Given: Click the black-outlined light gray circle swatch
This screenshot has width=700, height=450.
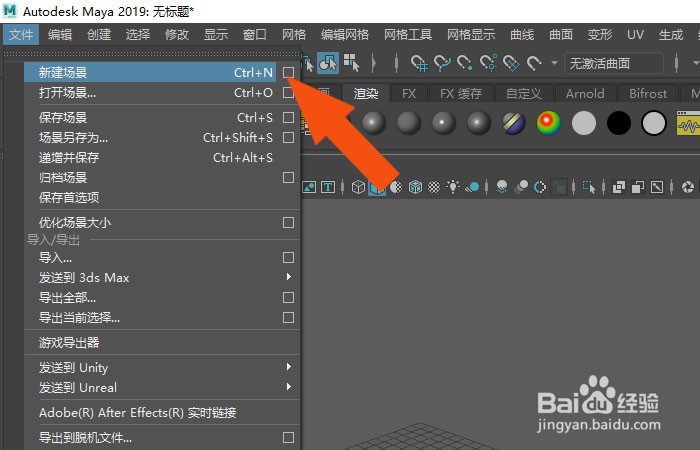Looking at the screenshot, I should [x=654, y=123].
